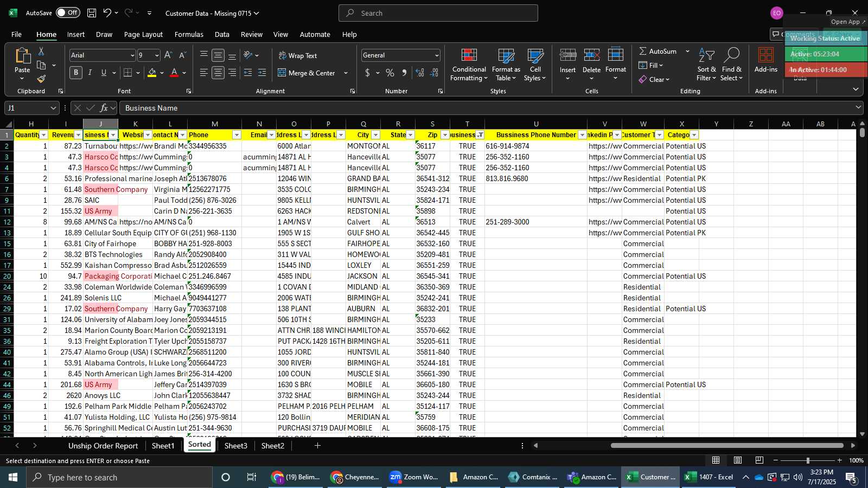Align text to the left

pos(204,73)
